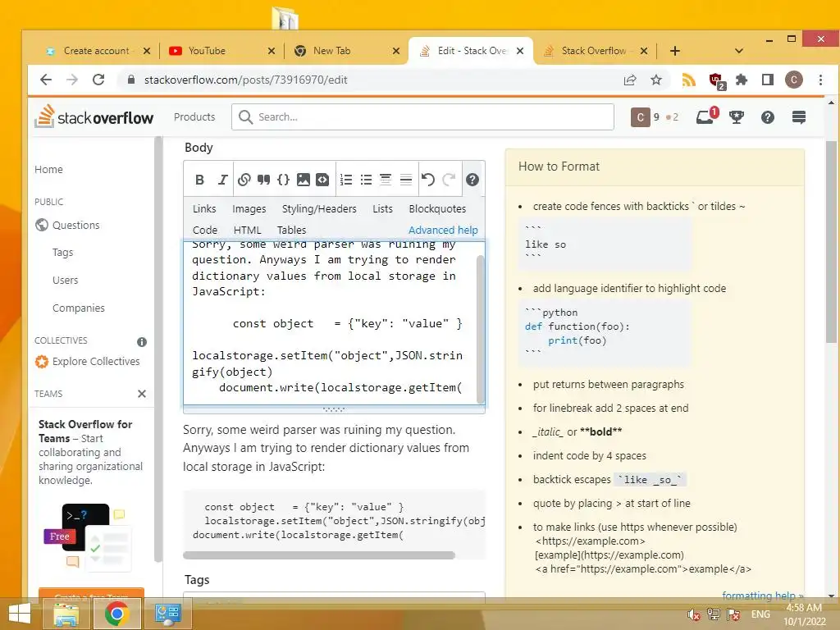
Task: Insert heading with the heading icon
Action: (x=386, y=180)
